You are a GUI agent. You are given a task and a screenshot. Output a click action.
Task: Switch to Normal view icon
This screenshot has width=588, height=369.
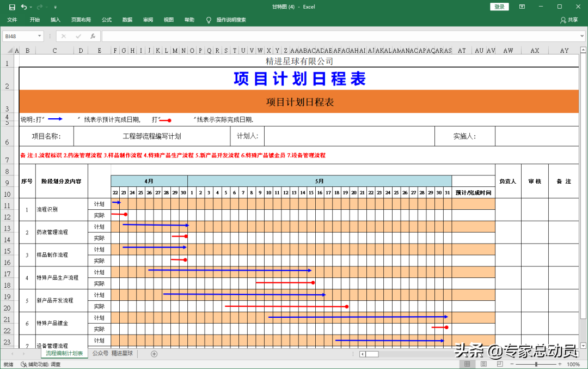(x=467, y=364)
